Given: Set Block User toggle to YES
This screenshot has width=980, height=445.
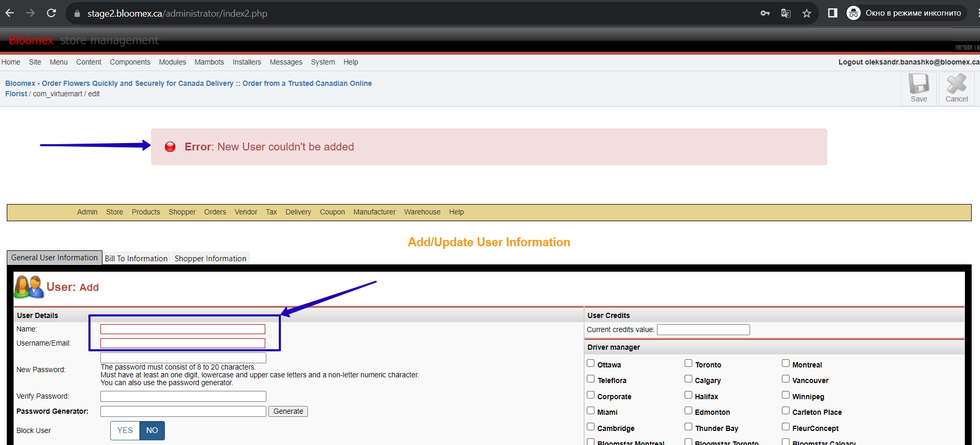Looking at the screenshot, I should tap(125, 430).
